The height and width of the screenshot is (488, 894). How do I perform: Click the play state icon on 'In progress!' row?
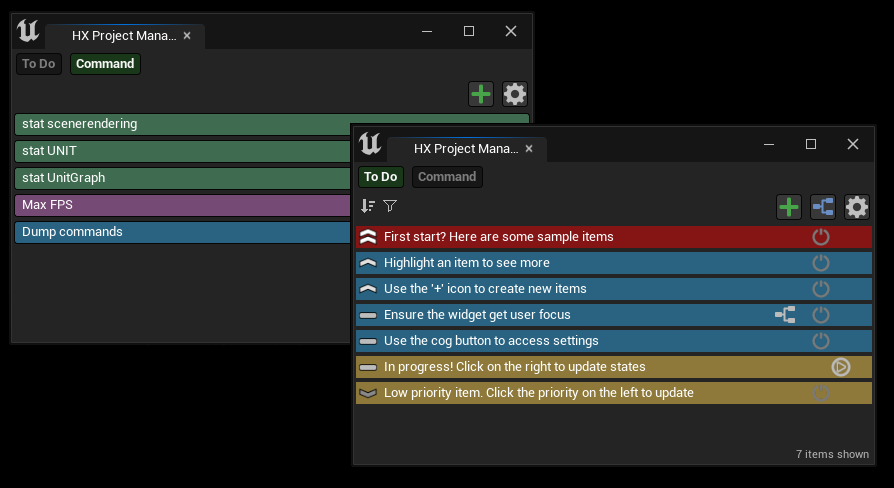(840, 367)
